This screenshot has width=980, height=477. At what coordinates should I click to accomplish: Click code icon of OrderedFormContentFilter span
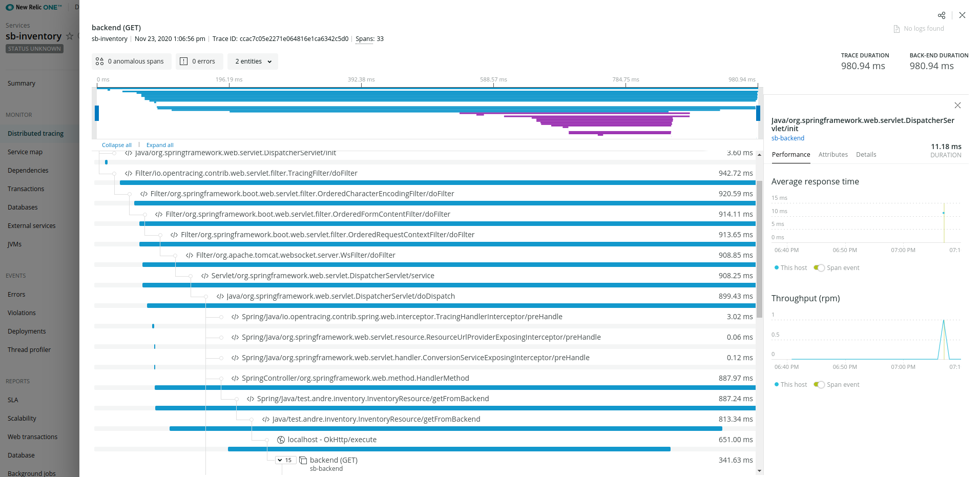tap(159, 215)
